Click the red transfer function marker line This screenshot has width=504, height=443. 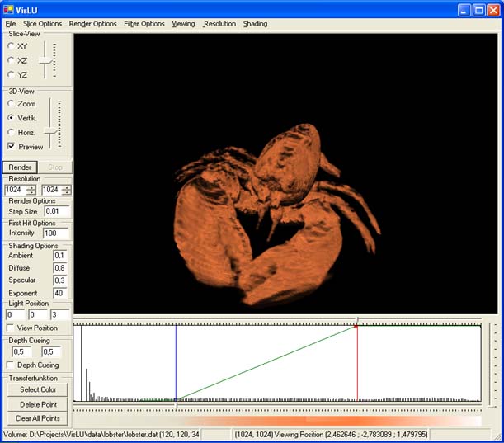pyautogui.click(x=357, y=363)
